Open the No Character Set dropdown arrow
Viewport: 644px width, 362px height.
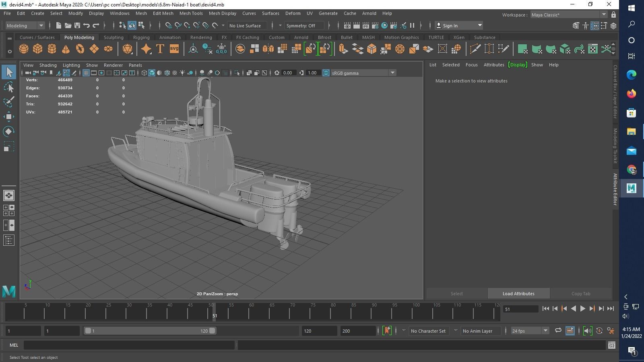(404, 331)
